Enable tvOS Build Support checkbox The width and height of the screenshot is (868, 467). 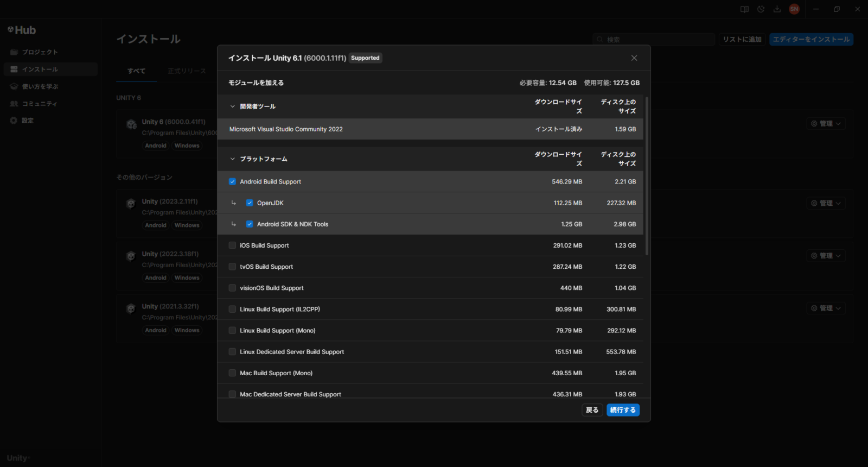[232, 267]
